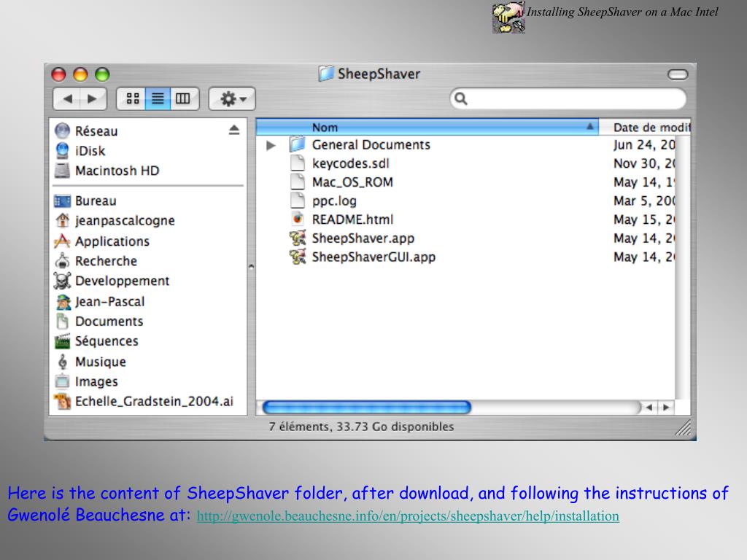Sort by the Nom column header
This screenshot has width=747, height=560.
[x=427, y=127]
